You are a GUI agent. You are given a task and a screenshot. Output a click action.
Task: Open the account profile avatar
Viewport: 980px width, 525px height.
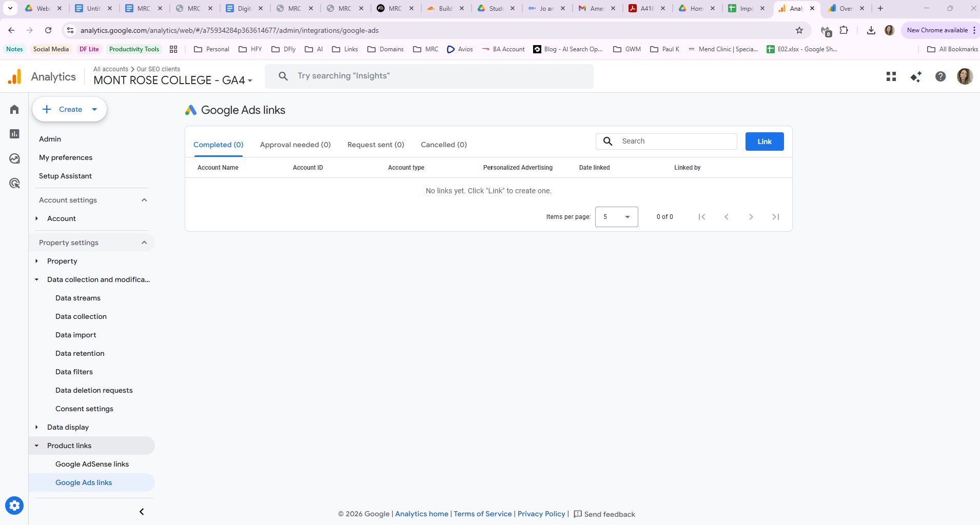pyautogui.click(x=965, y=76)
